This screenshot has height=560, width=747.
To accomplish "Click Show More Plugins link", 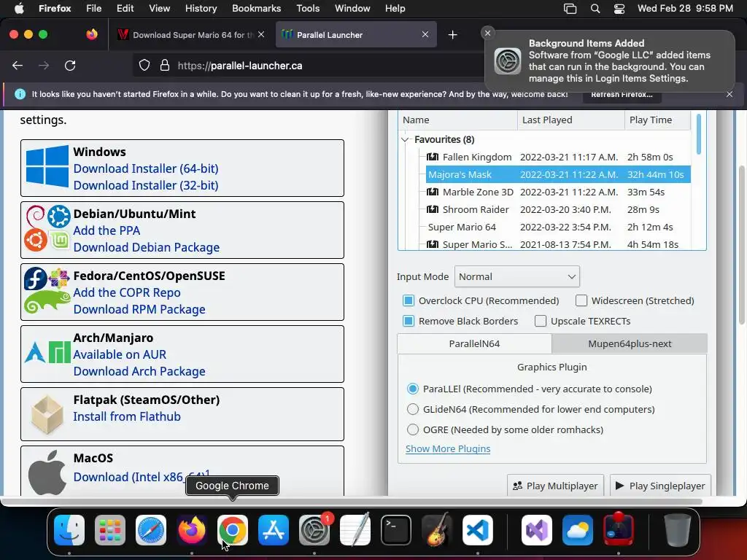I will coord(448,448).
